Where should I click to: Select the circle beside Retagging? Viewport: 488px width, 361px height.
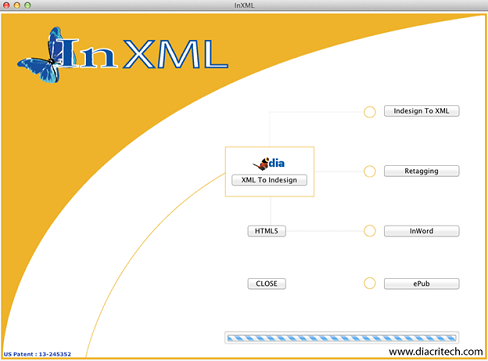coord(369,171)
